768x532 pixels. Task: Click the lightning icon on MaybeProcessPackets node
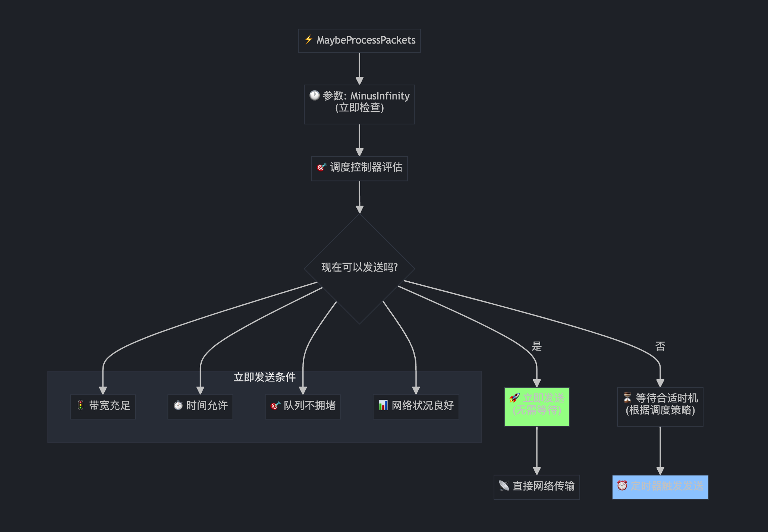point(309,40)
